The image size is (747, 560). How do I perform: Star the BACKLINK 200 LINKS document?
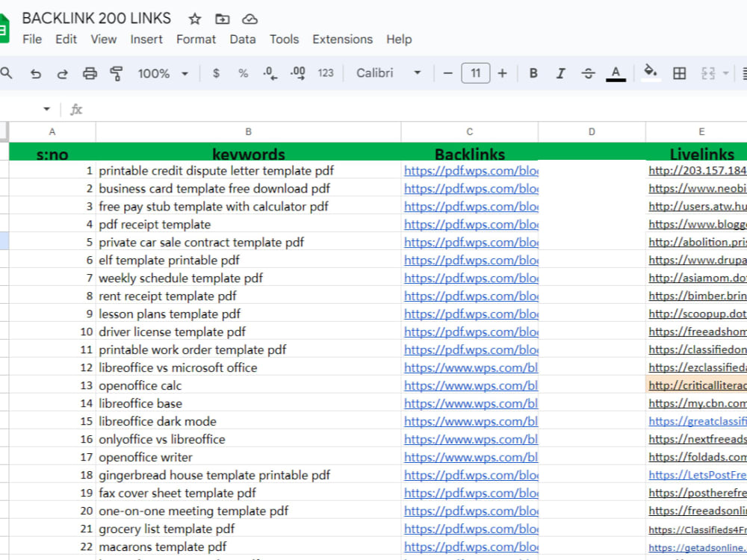[194, 19]
